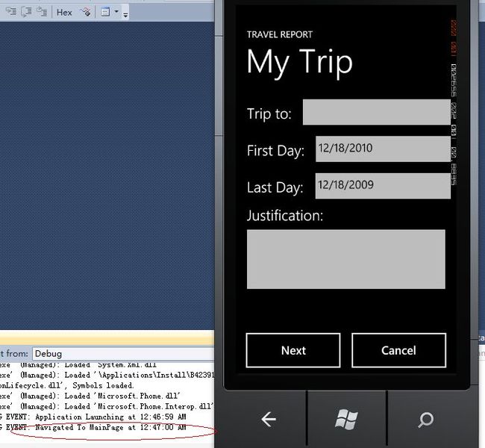
Task: Click the 'Symbols loaded' output line
Action: pos(67,385)
